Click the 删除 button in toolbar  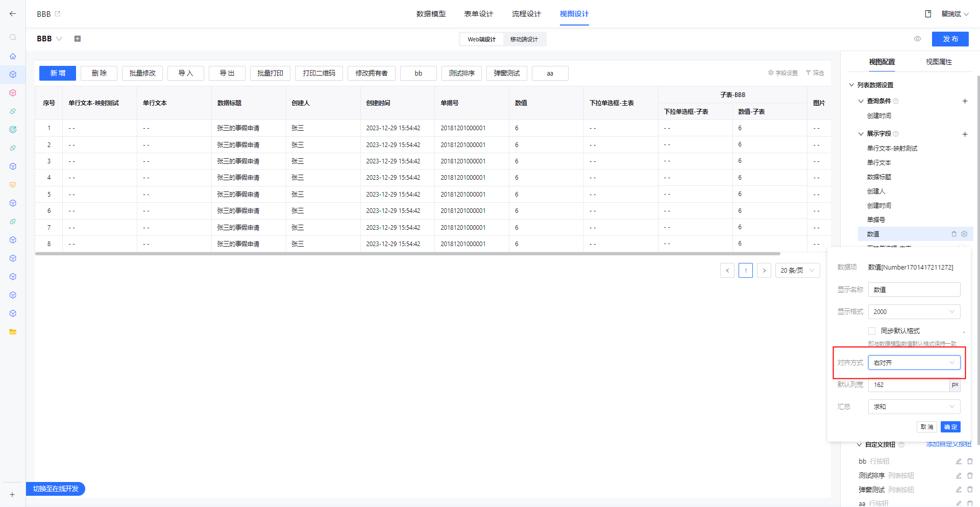[99, 73]
